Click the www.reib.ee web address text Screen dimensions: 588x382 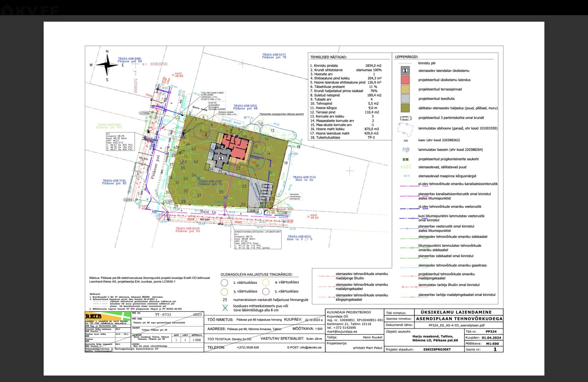coord(120,324)
